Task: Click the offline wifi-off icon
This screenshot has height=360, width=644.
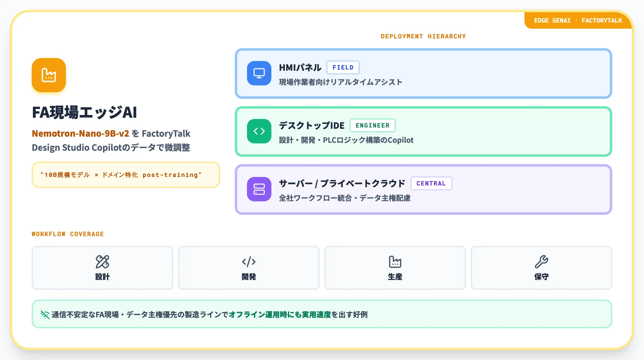Action: pos(45,315)
